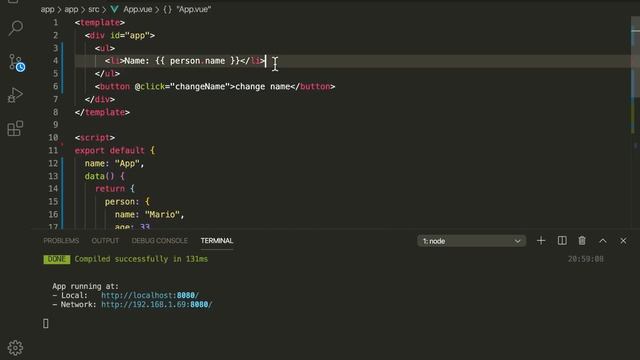Click the 'name: "App",' line
This screenshot has width=640, height=360.
point(114,163)
